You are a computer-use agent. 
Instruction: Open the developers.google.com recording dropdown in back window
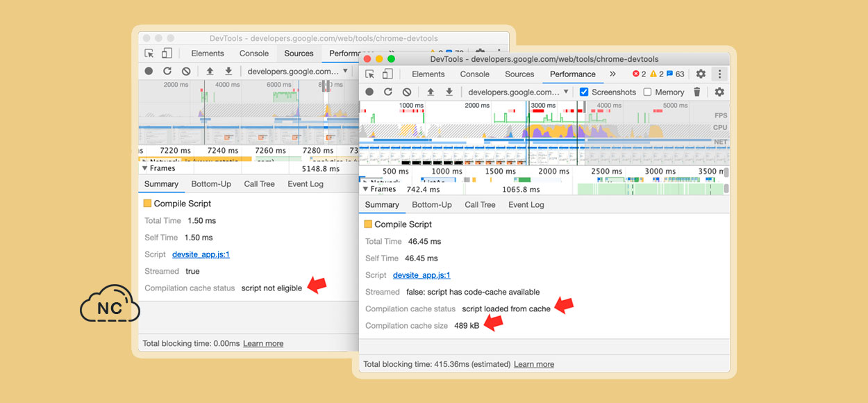pyautogui.click(x=297, y=71)
